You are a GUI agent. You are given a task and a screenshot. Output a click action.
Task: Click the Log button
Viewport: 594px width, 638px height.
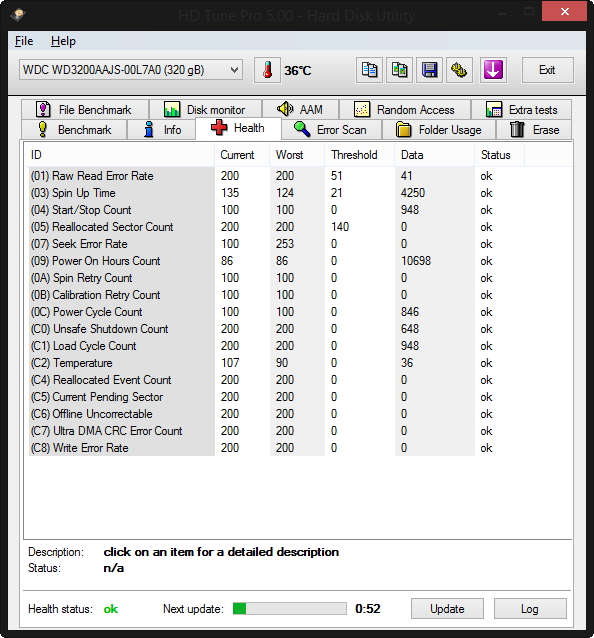point(530,609)
